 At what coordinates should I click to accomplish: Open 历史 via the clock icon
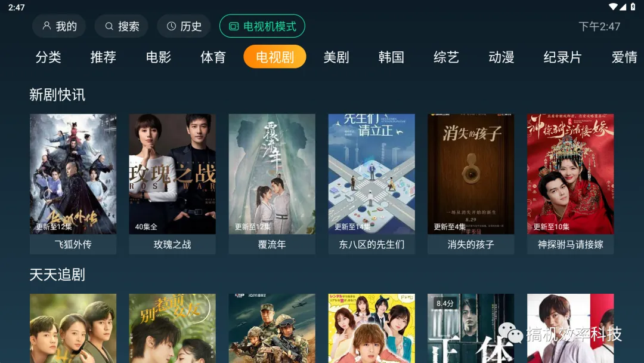coord(171,26)
